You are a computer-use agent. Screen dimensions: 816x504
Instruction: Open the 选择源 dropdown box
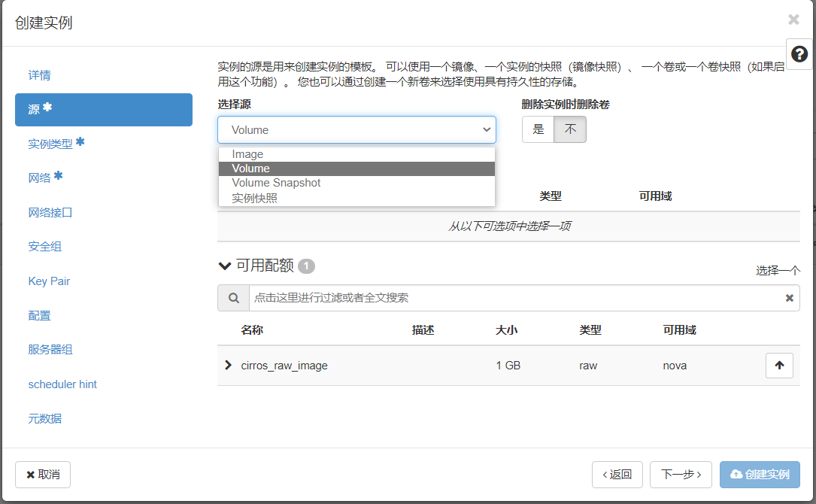tap(356, 129)
